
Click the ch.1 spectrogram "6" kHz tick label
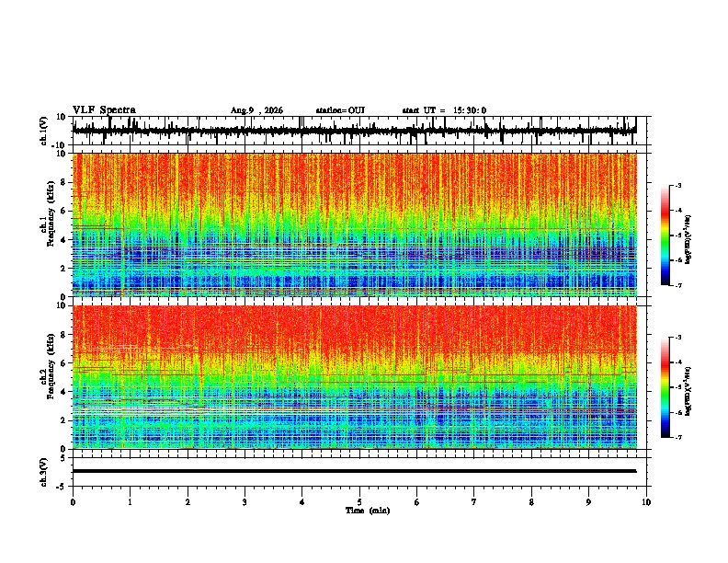pyautogui.click(x=63, y=212)
